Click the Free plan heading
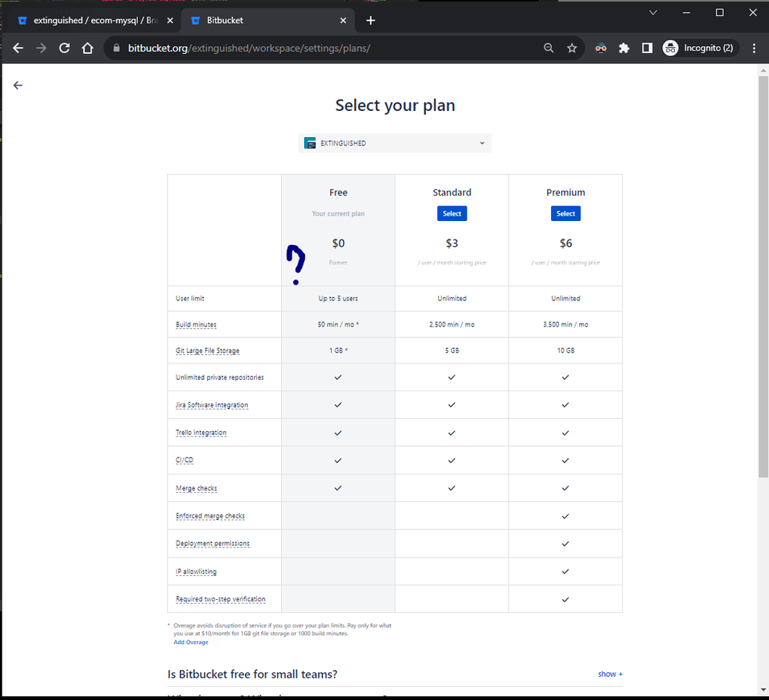Screen dimensions: 769x700 (x=339, y=193)
